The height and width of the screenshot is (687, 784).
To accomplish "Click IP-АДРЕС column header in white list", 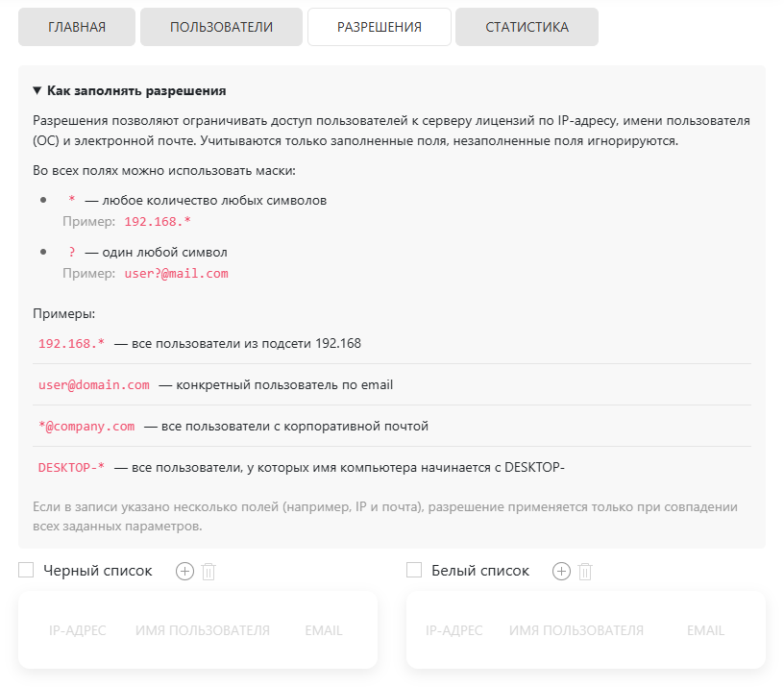I will coord(454,631).
